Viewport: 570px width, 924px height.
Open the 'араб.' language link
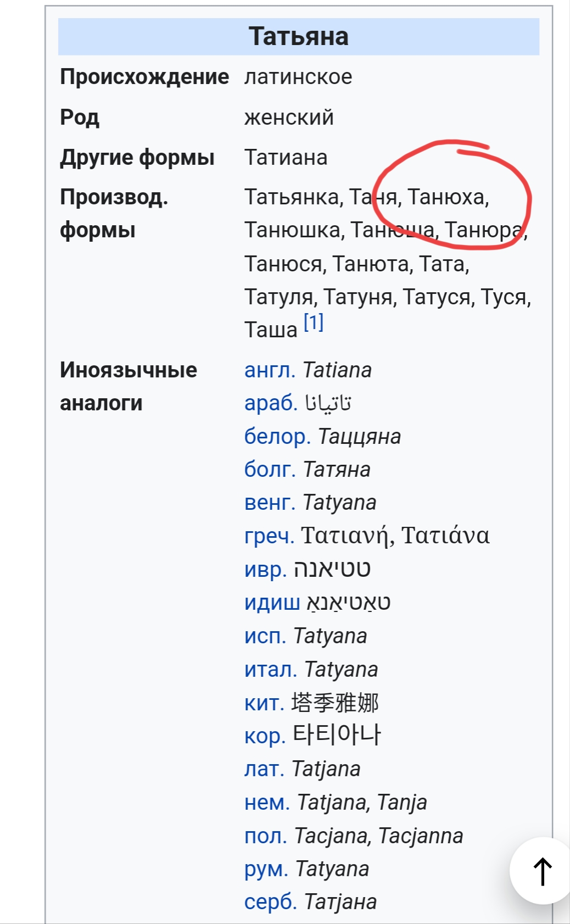271,403
